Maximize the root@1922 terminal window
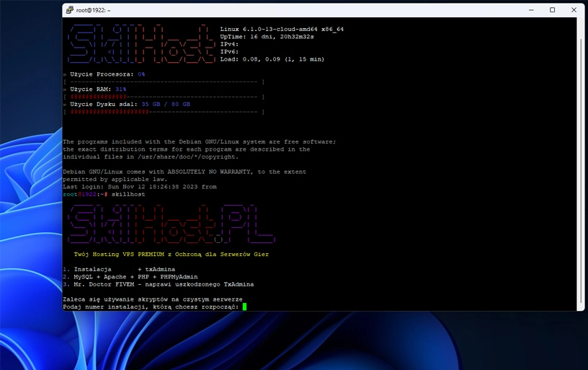 pos(553,10)
